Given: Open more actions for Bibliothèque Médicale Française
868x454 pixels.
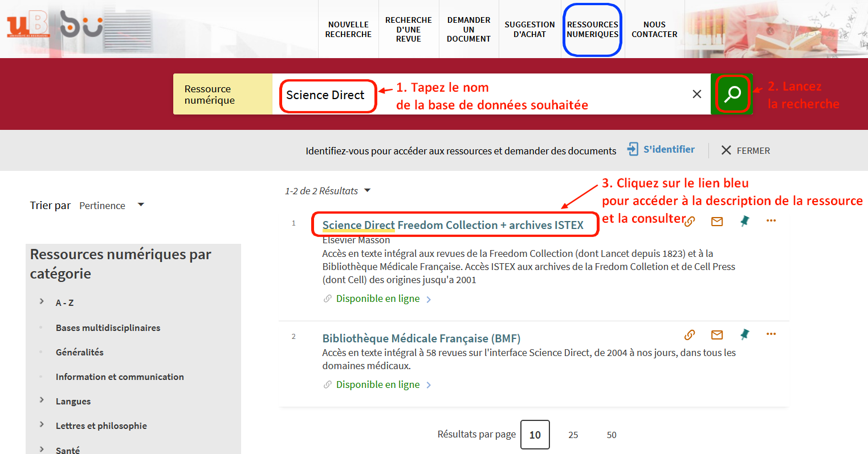Looking at the screenshot, I should pyautogui.click(x=771, y=334).
